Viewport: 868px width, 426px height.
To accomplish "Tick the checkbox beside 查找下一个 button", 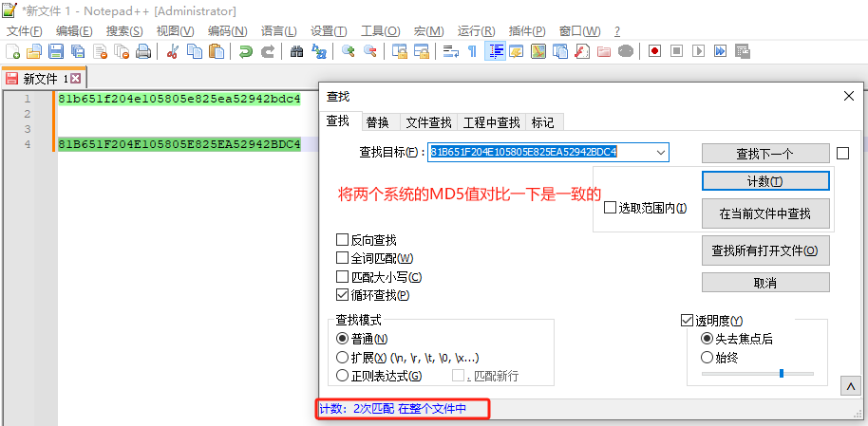I will click(x=842, y=154).
